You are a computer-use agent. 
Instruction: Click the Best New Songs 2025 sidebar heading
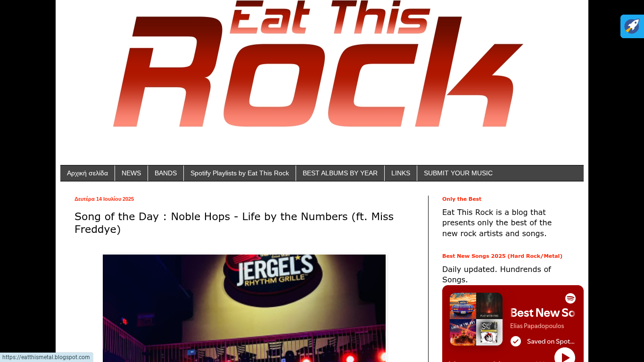(x=502, y=256)
